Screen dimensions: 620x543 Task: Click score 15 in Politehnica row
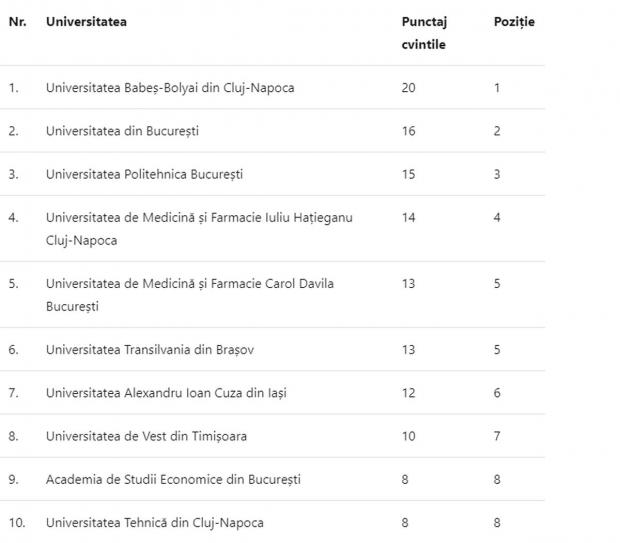pos(408,174)
